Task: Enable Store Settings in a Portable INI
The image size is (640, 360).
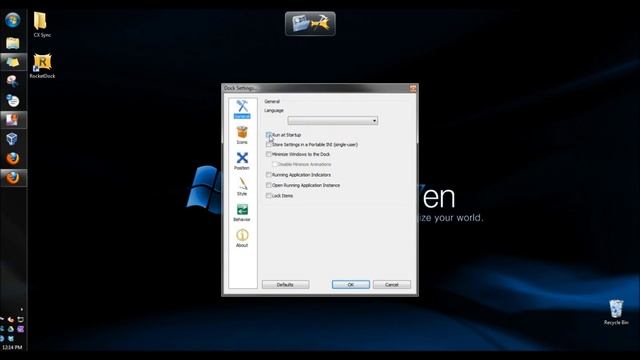Action: (269, 144)
